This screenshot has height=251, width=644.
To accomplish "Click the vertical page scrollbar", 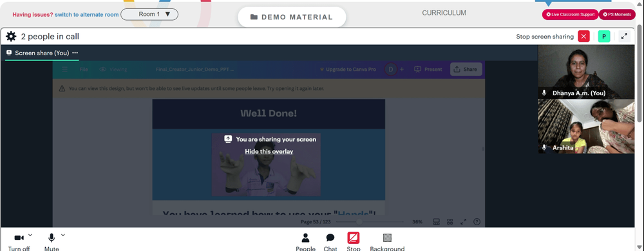I will pos(639,74).
